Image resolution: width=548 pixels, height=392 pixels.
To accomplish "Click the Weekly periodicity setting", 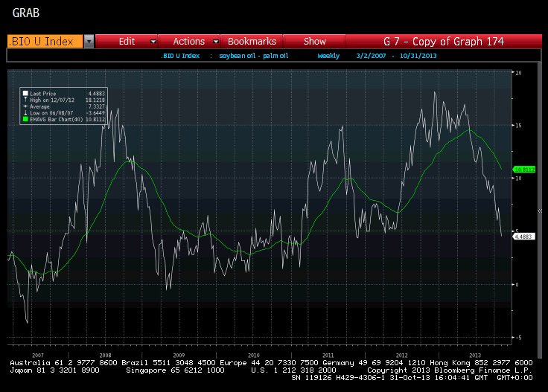I will (328, 56).
